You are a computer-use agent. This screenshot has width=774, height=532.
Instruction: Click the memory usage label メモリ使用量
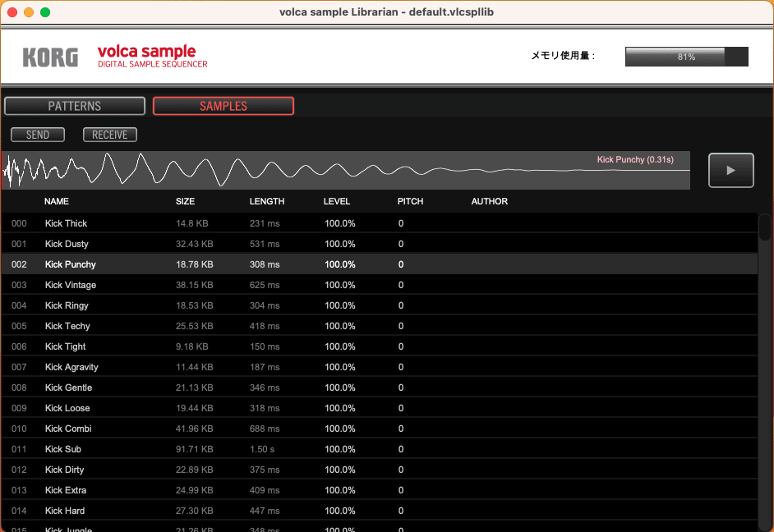563,56
